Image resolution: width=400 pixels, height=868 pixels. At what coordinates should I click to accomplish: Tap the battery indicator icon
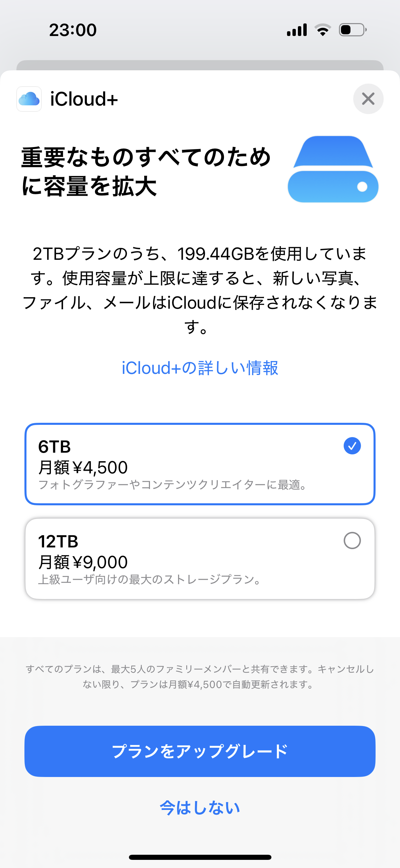pyautogui.click(x=353, y=30)
